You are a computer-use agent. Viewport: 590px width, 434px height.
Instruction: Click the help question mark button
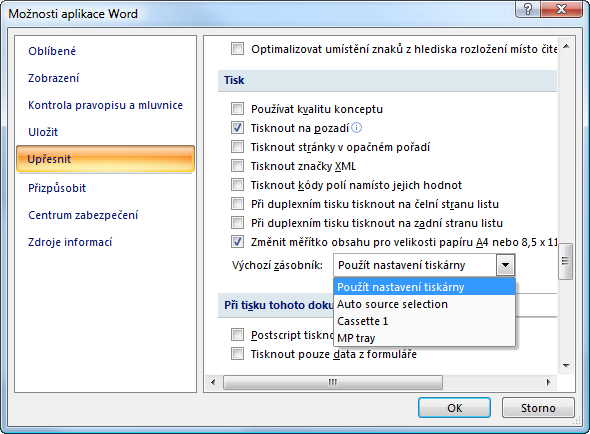point(528,8)
